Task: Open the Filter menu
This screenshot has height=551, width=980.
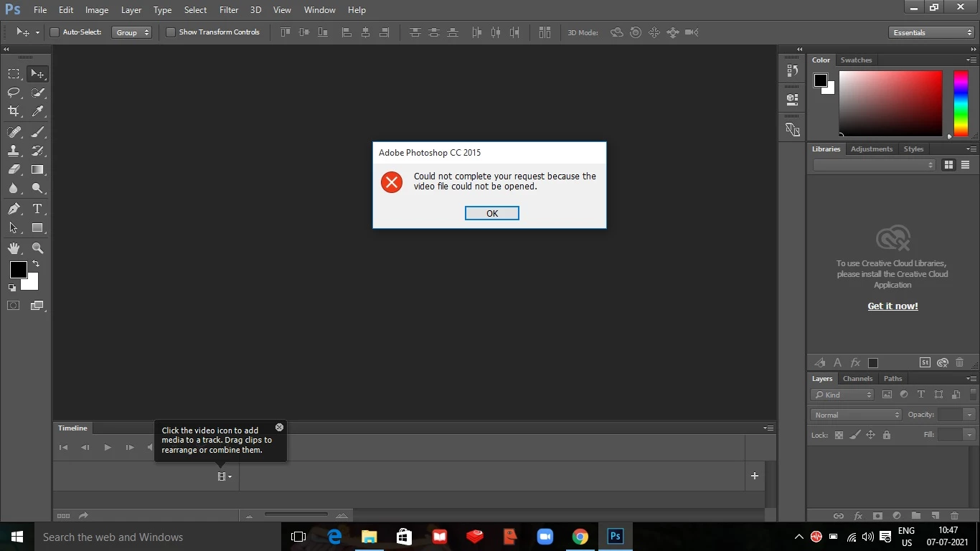Action: [x=229, y=10]
